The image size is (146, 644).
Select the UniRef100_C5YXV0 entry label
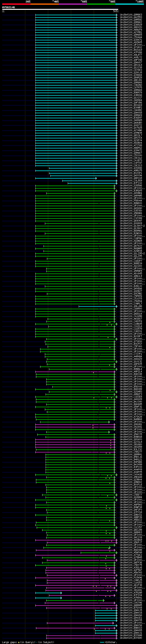point(131,156)
